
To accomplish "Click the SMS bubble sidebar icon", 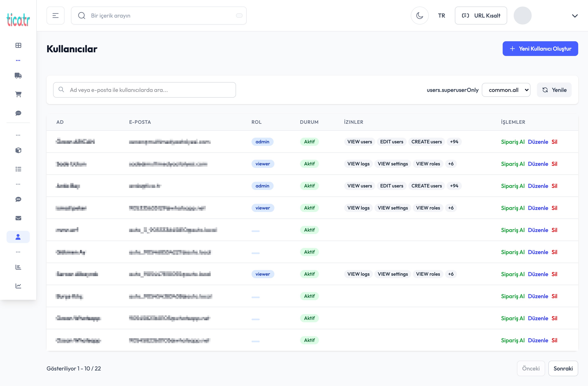I will (18, 199).
